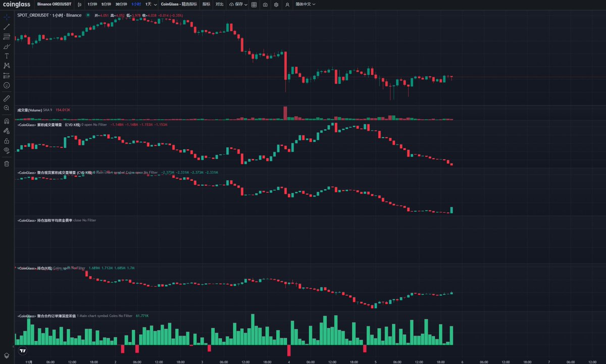Open the object tree layers icon
Screen dimensions: 606x364
point(7,356)
